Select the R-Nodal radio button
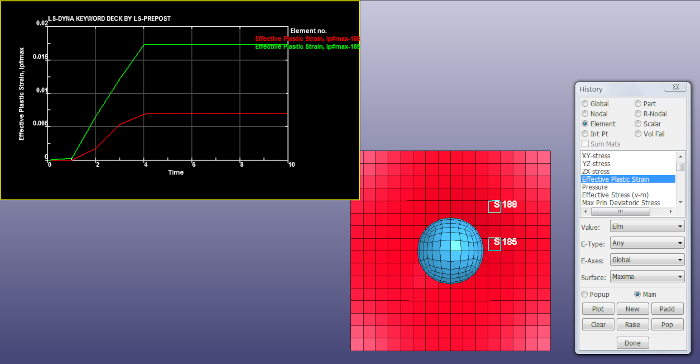700x364 pixels. pyautogui.click(x=638, y=113)
